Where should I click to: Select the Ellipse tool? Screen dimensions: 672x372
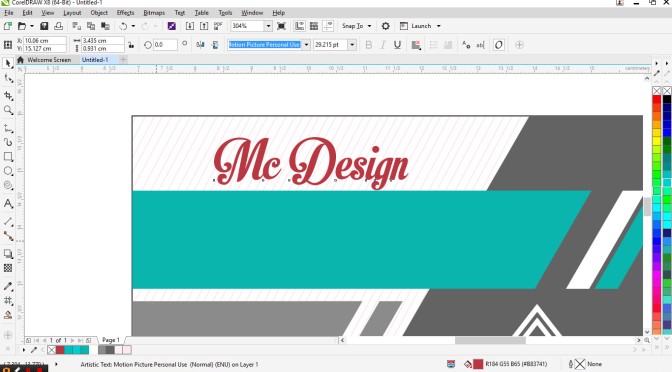click(x=8, y=171)
